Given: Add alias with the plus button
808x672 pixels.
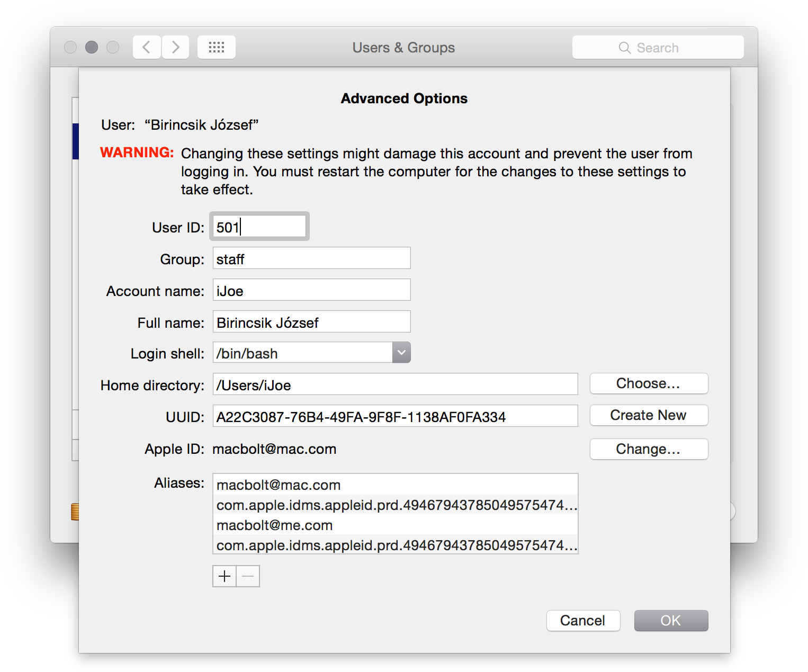Looking at the screenshot, I should [225, 576].
